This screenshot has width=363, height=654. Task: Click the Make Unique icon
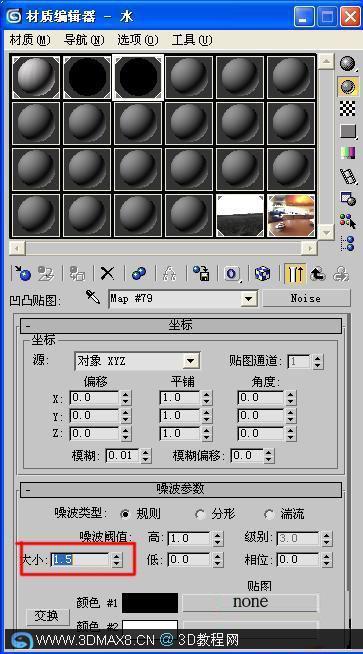pos(169,273)
